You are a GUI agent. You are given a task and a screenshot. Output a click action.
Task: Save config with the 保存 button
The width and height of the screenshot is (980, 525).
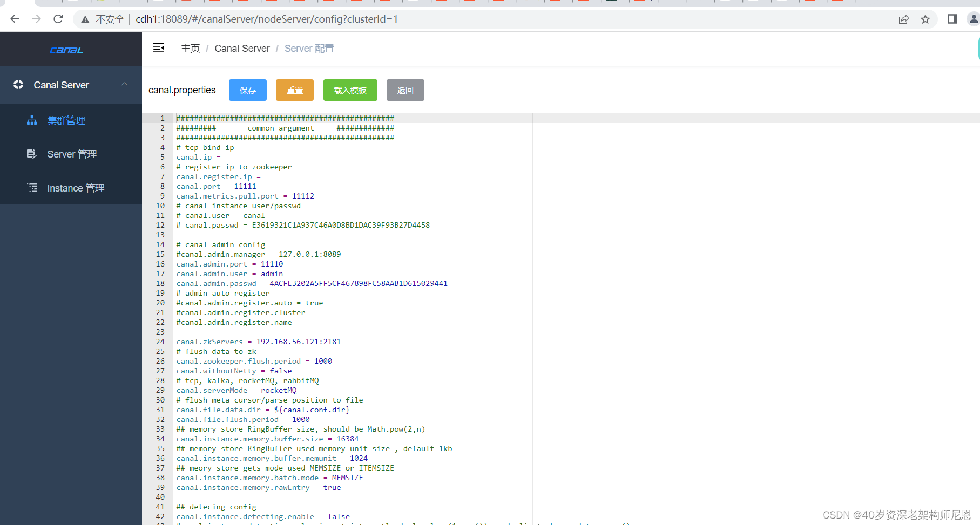click(248, 90)
